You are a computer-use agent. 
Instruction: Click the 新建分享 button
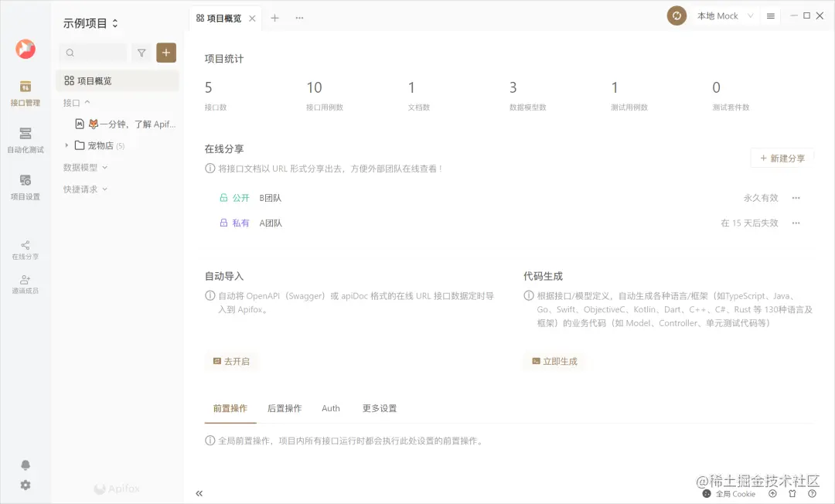(x=782, y=158)
